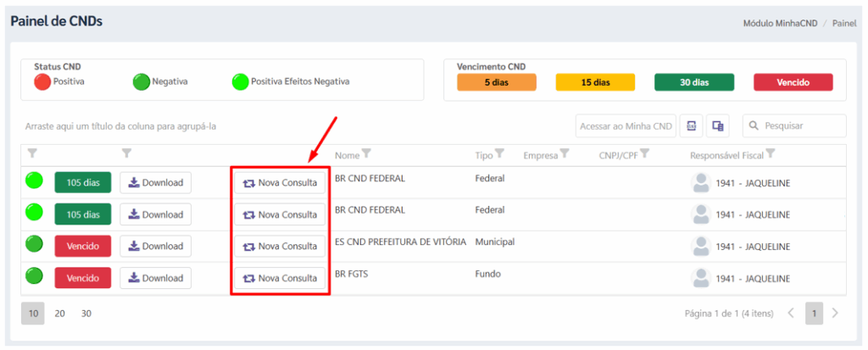Click the Responsável Fiscal filter icon
868x350 pixels.
[771, 154]
